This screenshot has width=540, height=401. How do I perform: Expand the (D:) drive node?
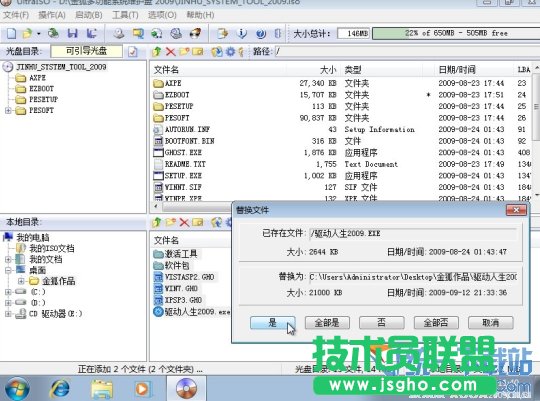pos(8,303)
